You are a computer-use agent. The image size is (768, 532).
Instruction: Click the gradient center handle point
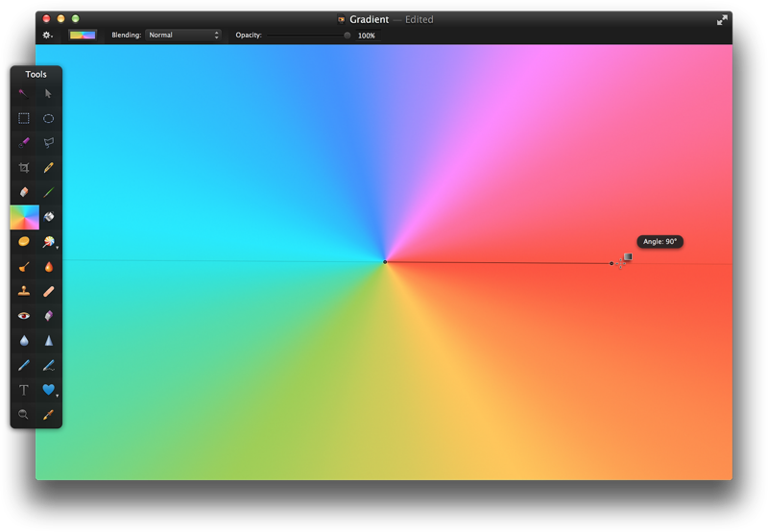(385, 261)
